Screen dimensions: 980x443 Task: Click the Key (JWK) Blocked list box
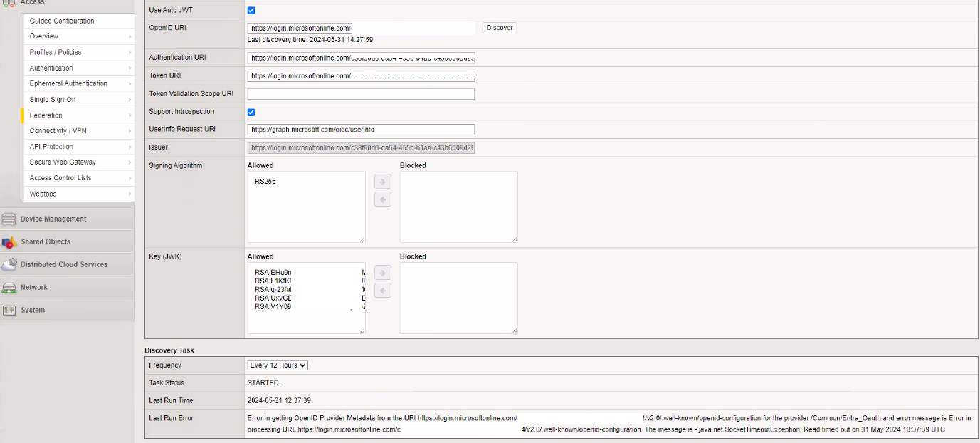459,298
